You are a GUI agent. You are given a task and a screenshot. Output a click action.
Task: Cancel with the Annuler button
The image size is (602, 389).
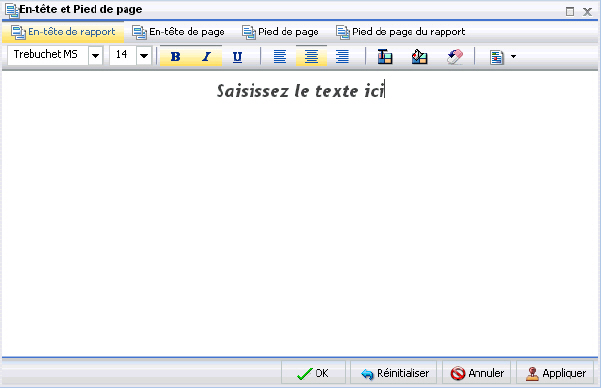pyautogui.click(x=476, y=373)
